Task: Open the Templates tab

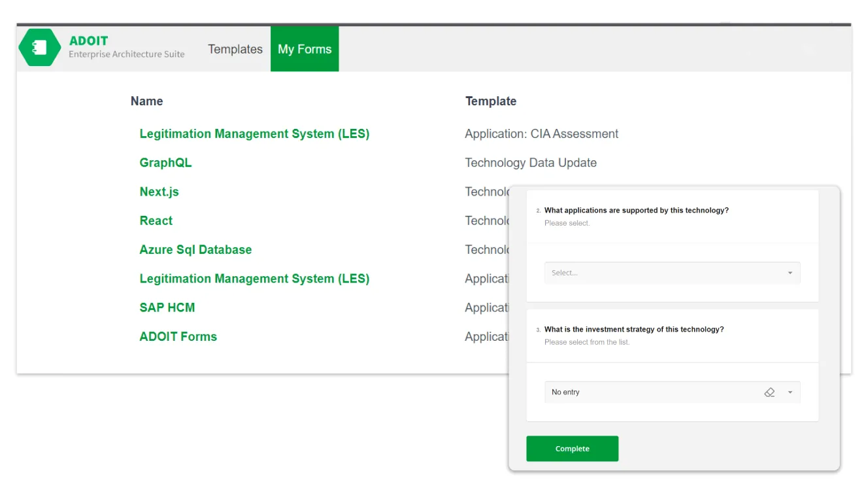Action: 235,49
